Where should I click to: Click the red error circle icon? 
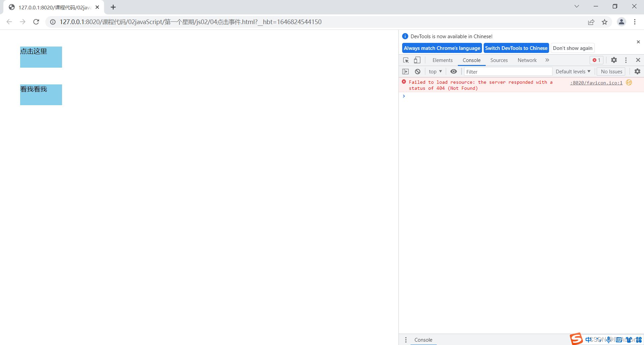pyautogui.click(x=404, y=82)
